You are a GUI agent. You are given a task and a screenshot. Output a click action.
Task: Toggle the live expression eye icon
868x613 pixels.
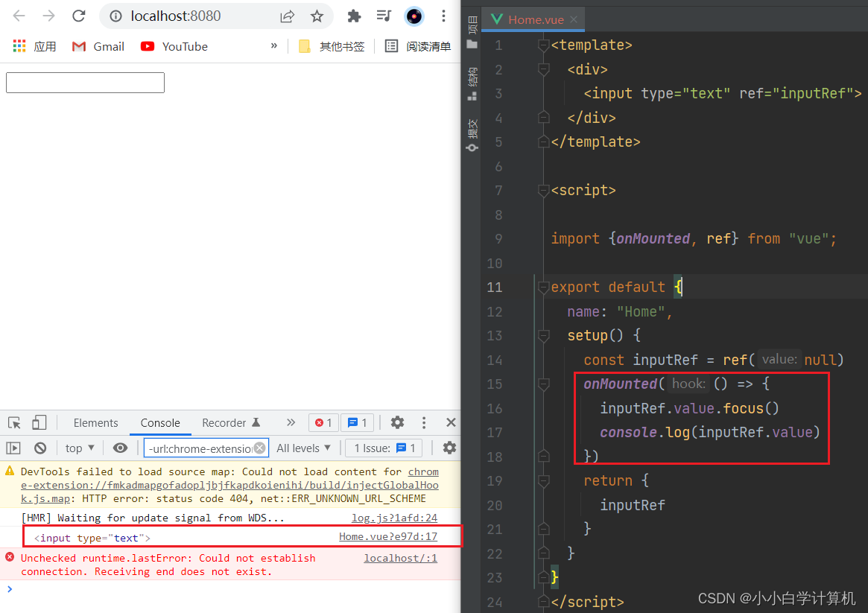point(120,448)
